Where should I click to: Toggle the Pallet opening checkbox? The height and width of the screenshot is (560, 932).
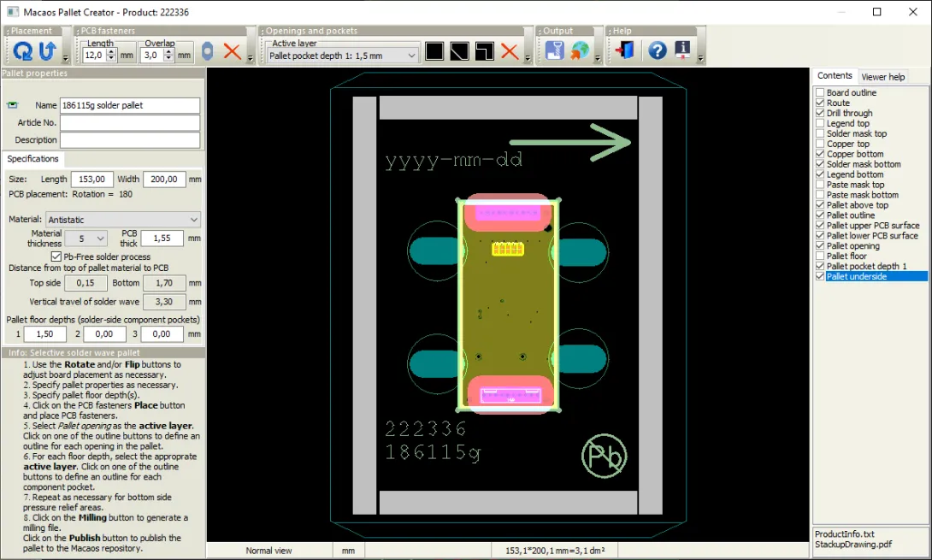click(820, 245)
